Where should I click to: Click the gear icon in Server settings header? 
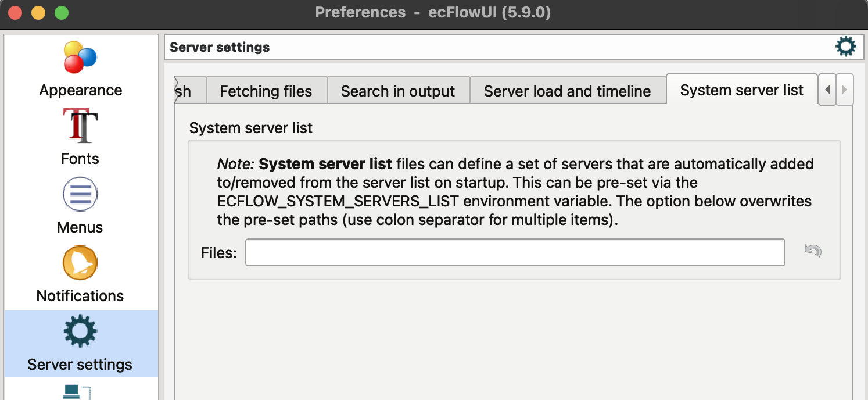pyautogui.click(x=845, y=47)
